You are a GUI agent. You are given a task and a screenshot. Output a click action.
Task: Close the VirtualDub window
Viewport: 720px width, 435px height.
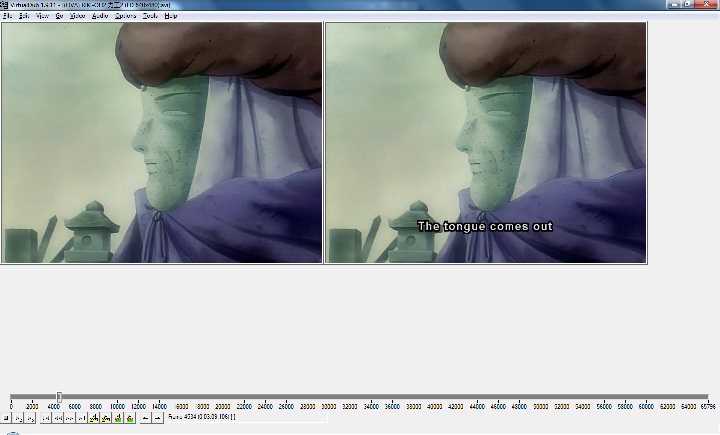click(x=707, y=4)
